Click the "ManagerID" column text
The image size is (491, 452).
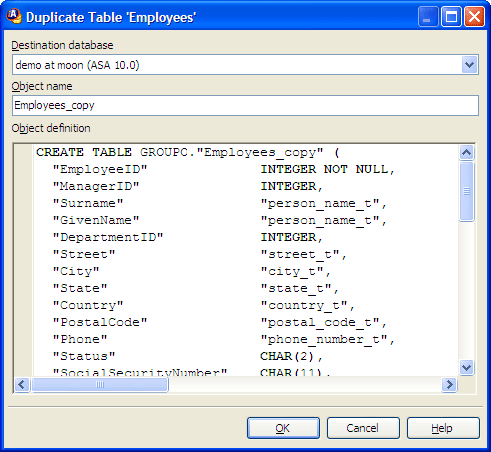click(96, 186)
